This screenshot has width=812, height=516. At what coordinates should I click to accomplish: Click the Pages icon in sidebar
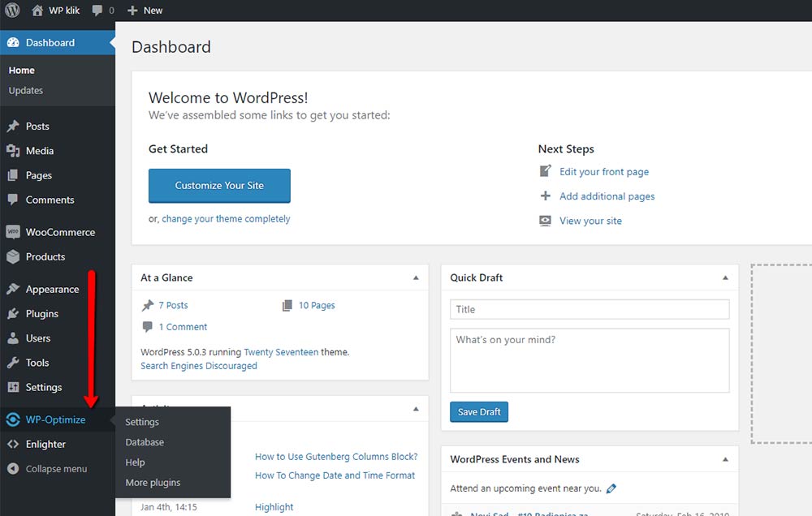(13, 175)
